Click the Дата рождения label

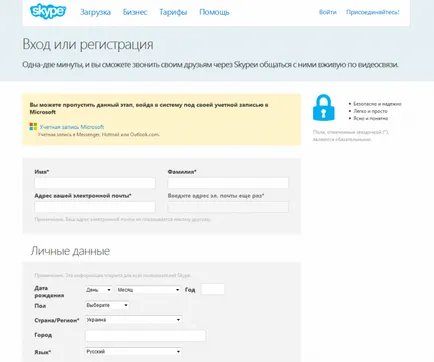tap(49, 292)
